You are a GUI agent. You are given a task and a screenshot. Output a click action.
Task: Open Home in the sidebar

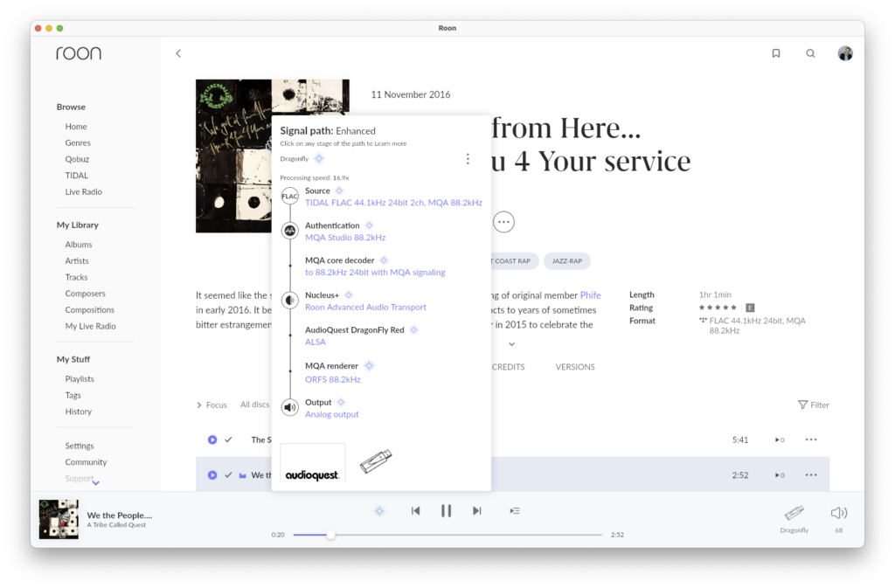point(76,127)
